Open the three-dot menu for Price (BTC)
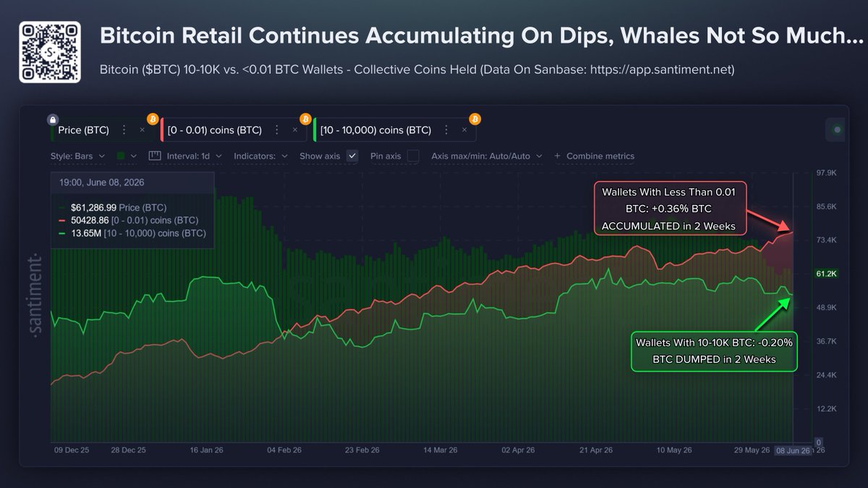The image size is (868, 488). (124, 130)
